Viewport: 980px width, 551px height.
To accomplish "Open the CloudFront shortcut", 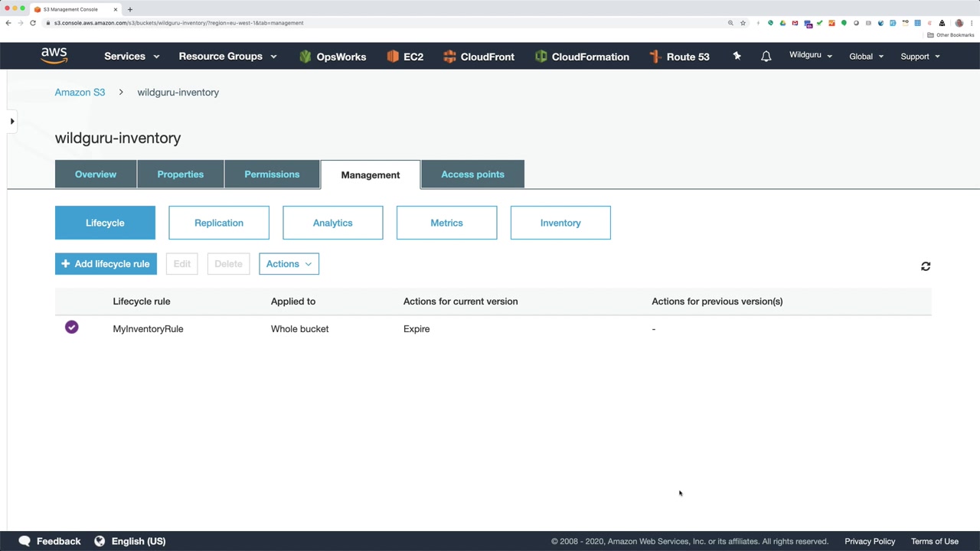I will 479,57.
